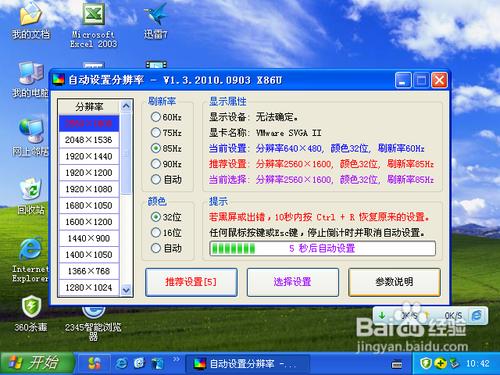
Task: Click the 推荐设置[5] button
Action: click(x=191, y=282)
